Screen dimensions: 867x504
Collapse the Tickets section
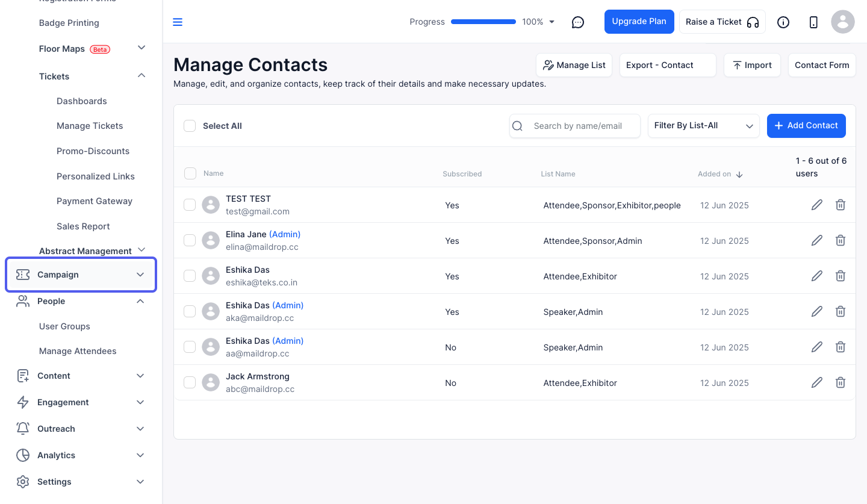(x=141, y=75)
